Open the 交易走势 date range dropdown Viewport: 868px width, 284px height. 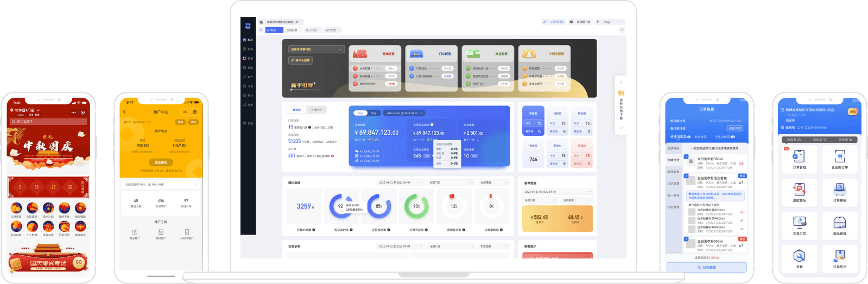(400, 246)
